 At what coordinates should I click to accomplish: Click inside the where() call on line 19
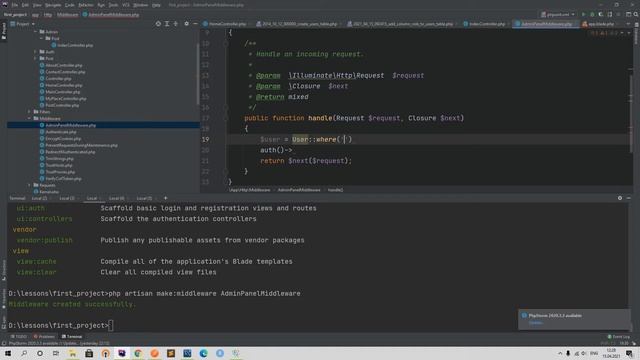[344, 140]
